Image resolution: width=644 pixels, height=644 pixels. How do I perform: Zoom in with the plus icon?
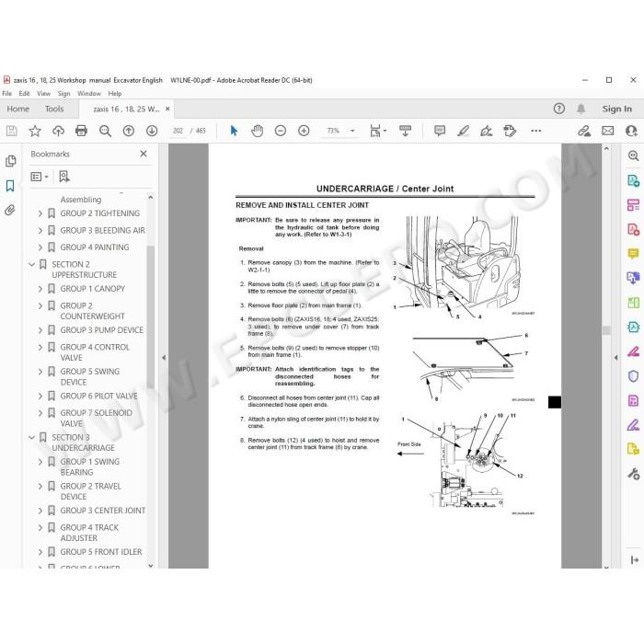(304, 131)
